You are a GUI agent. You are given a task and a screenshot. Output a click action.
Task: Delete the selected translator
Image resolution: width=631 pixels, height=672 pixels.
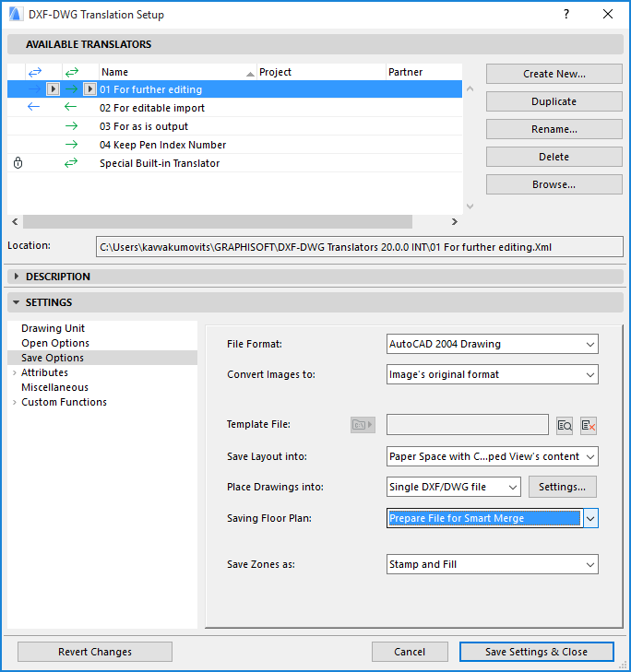pyautogui.click(x=554, y=157)
